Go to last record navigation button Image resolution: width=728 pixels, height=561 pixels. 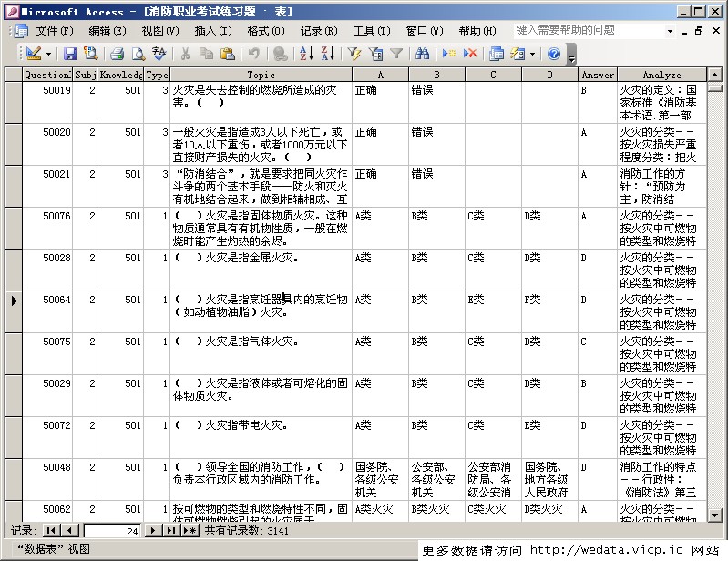(x=171, y=531)
